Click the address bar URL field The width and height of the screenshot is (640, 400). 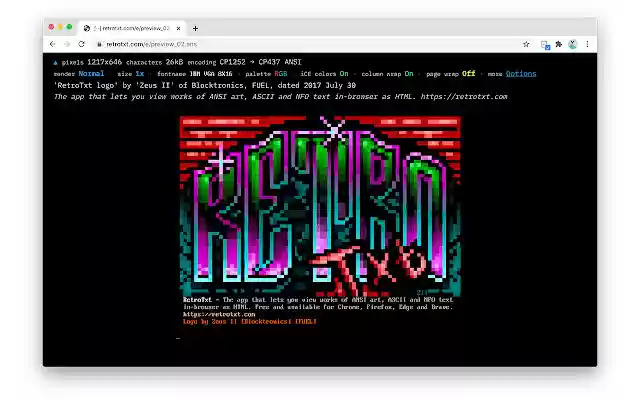coord(152,44)
